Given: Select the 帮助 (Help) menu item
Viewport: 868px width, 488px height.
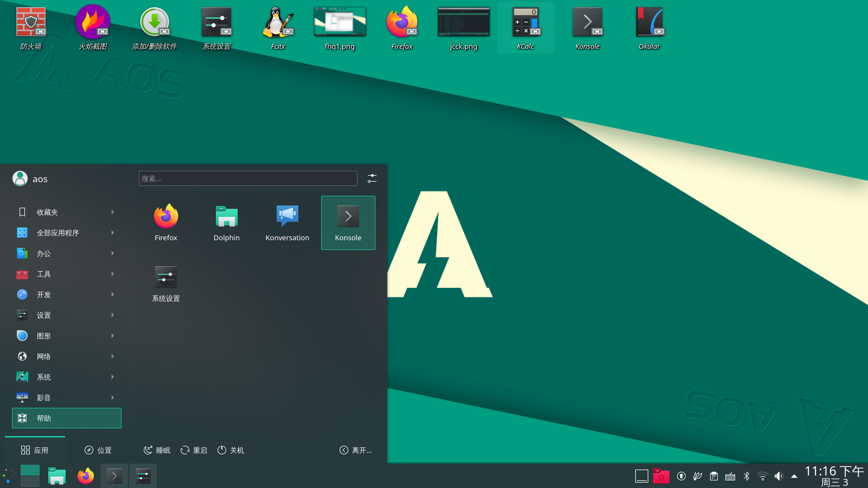Looking at the screenshot, I should pos(66,418).
